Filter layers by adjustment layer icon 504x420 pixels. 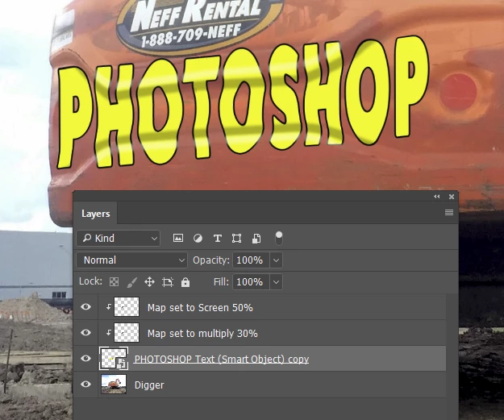pyautogui.click(x=198, y=238)
